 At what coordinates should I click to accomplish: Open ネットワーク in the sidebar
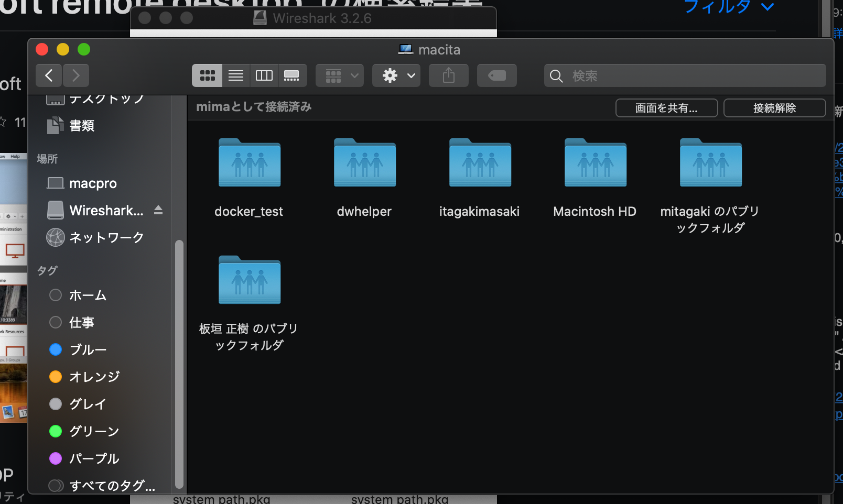(x=100, y=238)
